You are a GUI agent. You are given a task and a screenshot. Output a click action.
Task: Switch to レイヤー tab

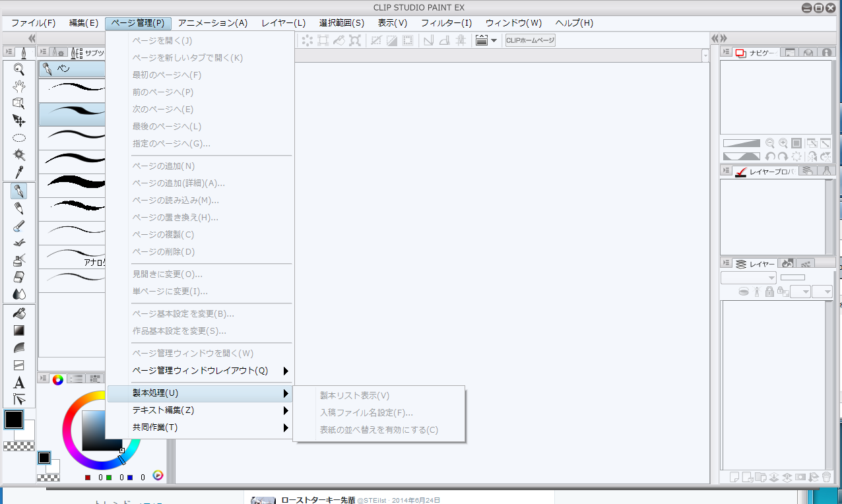(756, 264)
